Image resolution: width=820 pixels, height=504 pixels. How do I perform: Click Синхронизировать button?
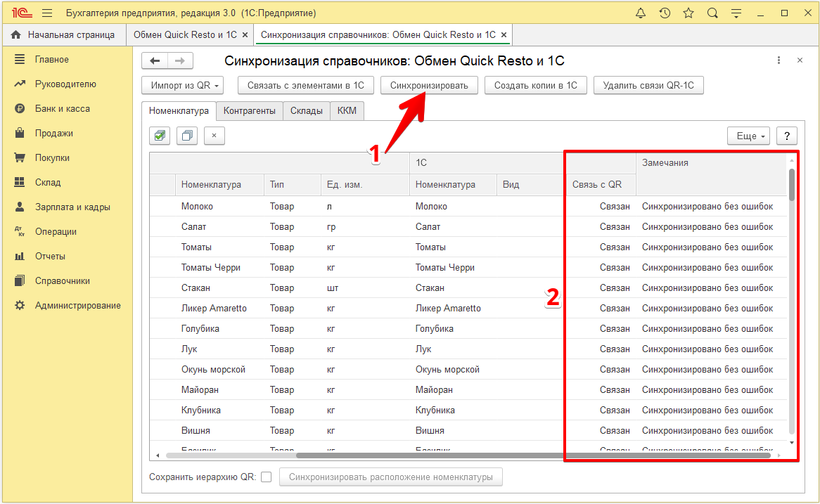429,85
